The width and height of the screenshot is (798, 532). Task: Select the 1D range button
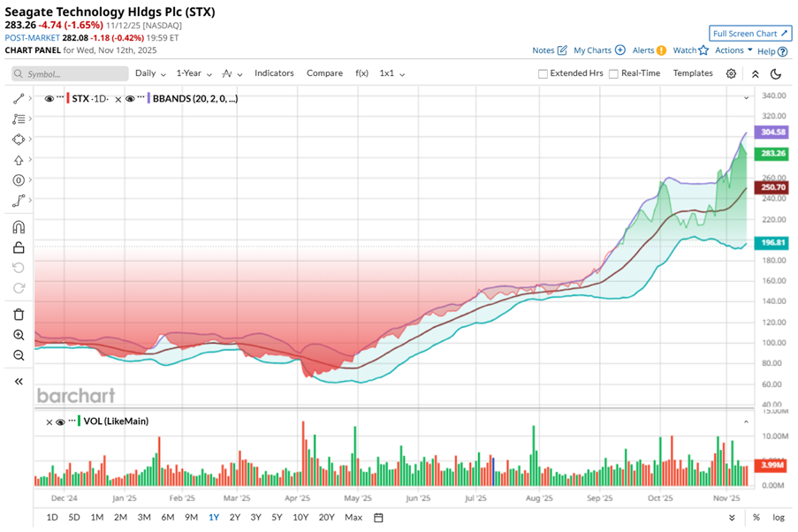[x=52, y=517]
